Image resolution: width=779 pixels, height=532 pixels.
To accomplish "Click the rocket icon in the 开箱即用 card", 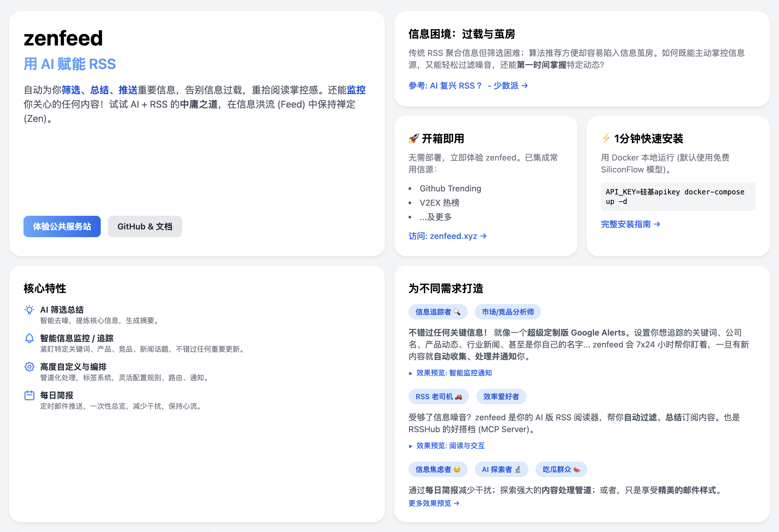I will click(414, 138).
